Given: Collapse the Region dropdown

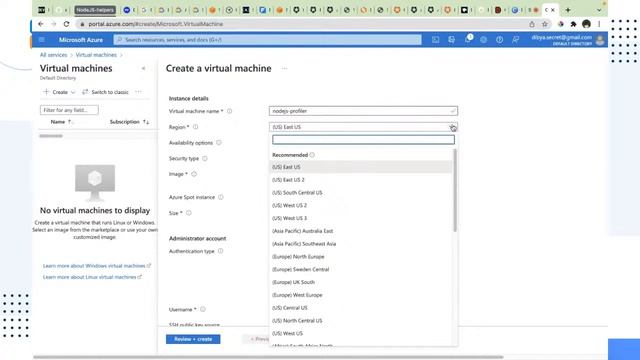Looking at the screenshot, I should tap(453, 127).
